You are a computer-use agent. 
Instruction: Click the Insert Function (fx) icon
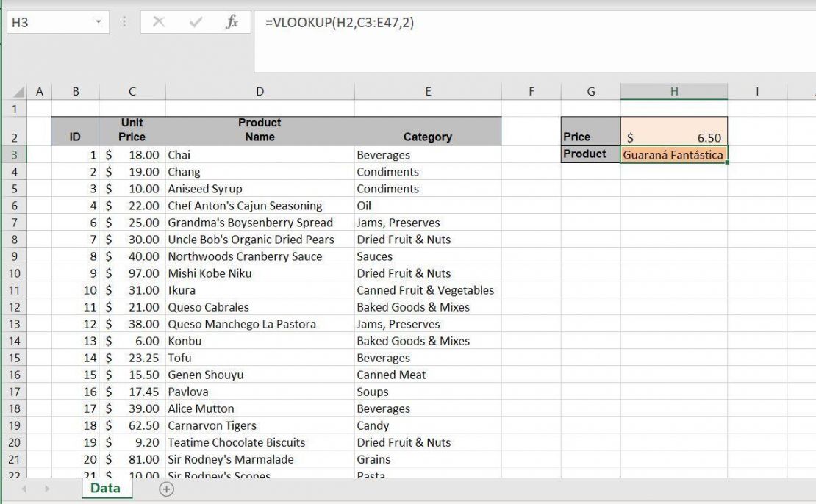(x=232, y=22)
